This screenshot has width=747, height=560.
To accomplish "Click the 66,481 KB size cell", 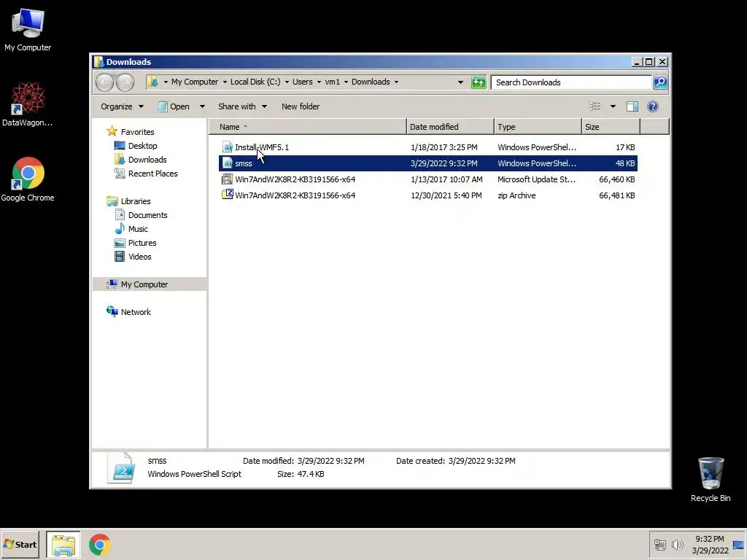I will [x=617, y=195].
